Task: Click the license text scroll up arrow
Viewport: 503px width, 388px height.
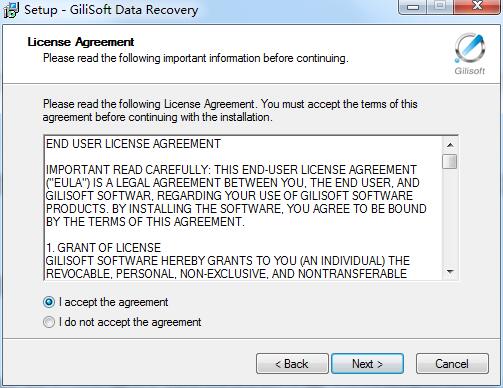Action: pyautogui.click(x=450, y=145)
